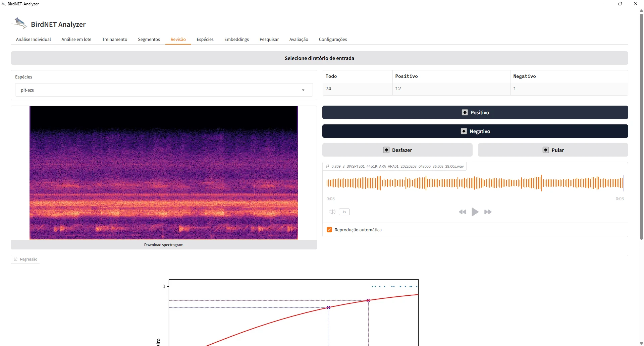Click the Negativo count cell showing 1
644x346 pixels.
click(569, 89)
